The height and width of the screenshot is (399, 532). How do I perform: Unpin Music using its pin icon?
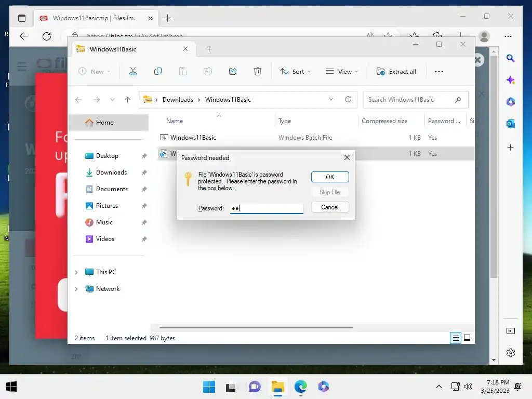(144, 222)
